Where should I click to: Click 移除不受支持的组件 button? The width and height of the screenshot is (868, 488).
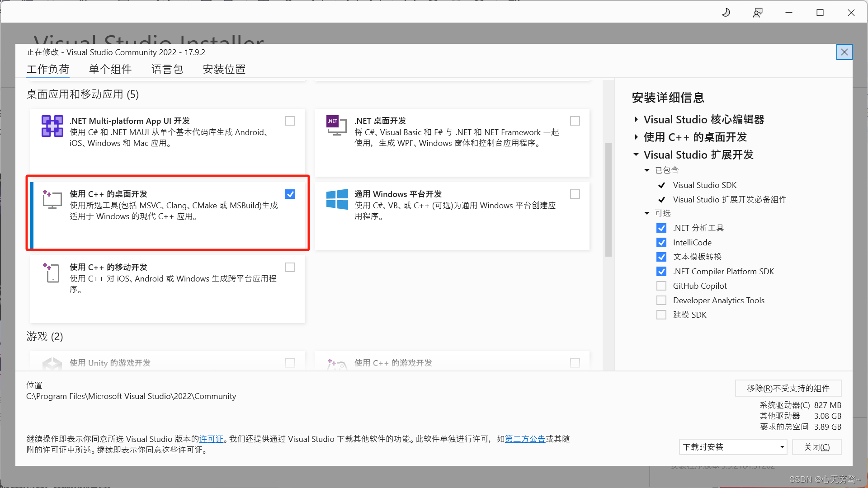pos(788,389)
